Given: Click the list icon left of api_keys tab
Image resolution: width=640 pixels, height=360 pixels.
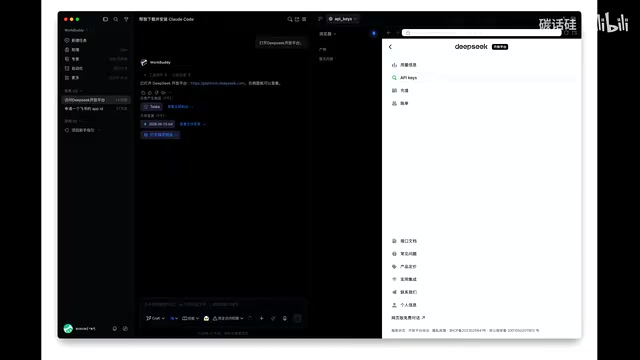Looking at the screenshot, I should 320,19.
